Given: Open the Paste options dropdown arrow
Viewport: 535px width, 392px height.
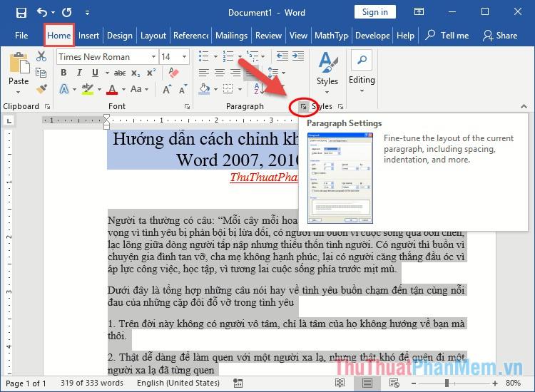Looking at the screenshot, I should [x=19, y=93].
